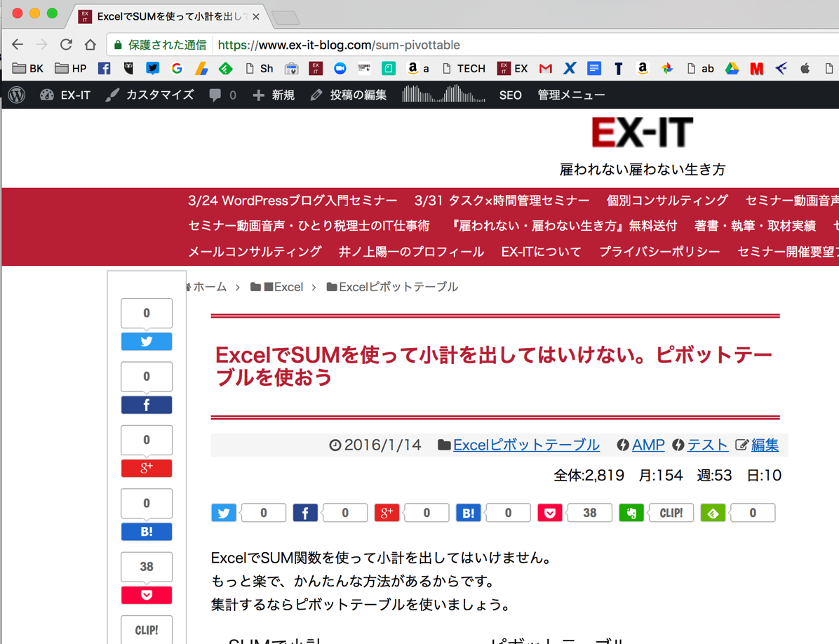The image size is (839, 644).
Task: Open 井ノ上陽一のプロフィール nav item
Action: 411,251
